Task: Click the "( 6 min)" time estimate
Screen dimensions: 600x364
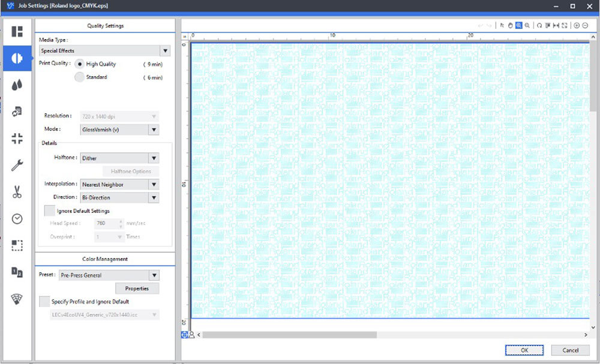Action: [x=152, y=77]
